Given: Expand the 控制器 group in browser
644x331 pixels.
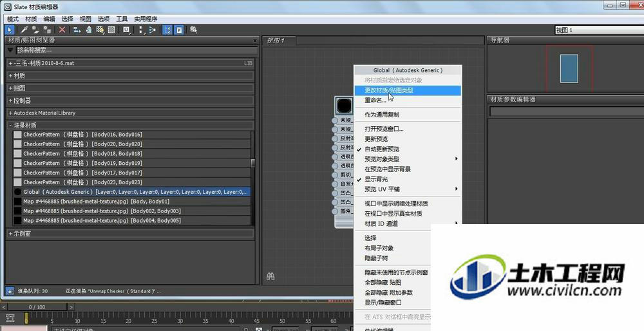Looking at the screenshot, I should pos(131,100).
